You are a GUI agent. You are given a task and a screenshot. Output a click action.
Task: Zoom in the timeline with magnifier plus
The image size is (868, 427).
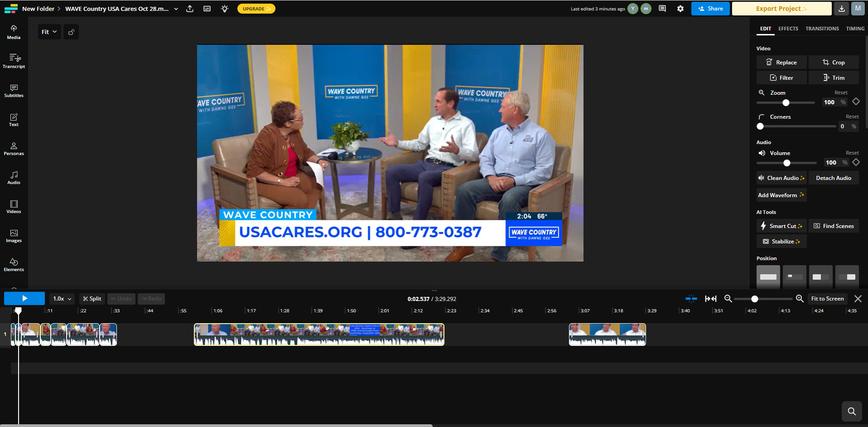[x=800, y=299]
